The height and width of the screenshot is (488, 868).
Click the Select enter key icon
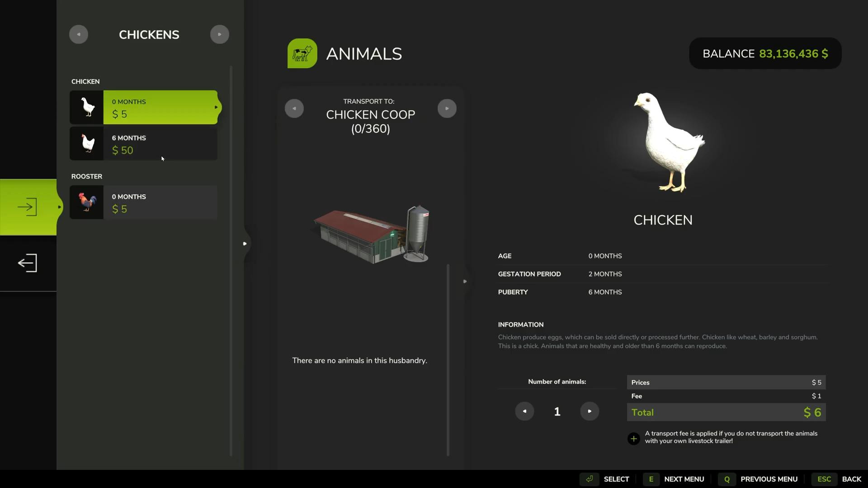(590, 479)
